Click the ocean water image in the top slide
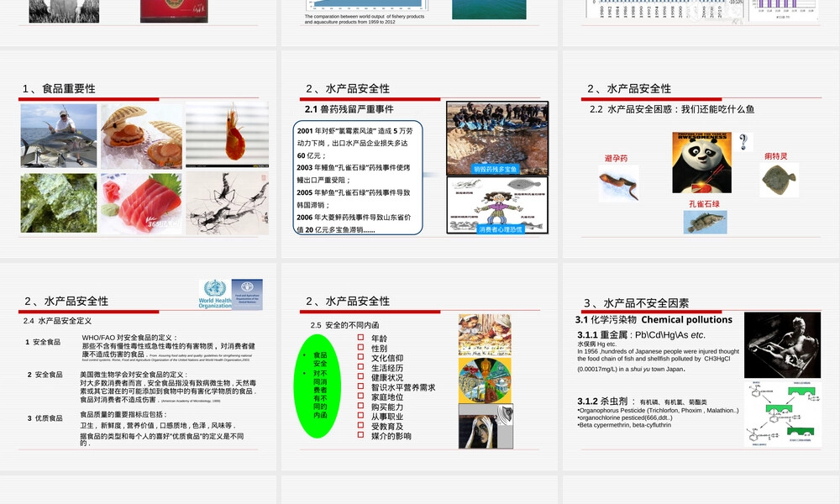Image resolution: width=840 pixels, height=504 pixels. pos(489,9)
